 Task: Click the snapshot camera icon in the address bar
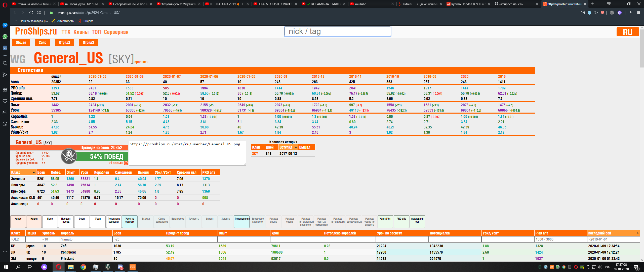583,13
